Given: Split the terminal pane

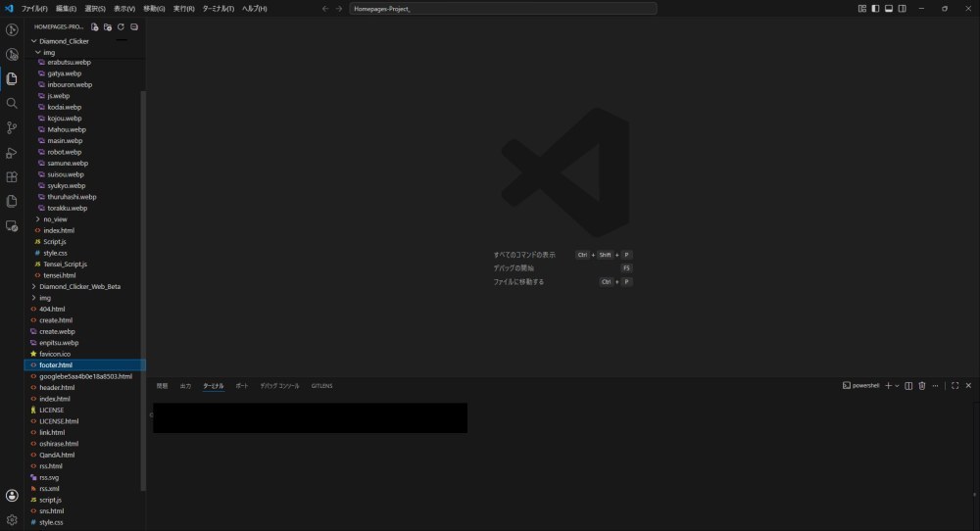Looking at the screenshot, I should click(x=908, y=385).
